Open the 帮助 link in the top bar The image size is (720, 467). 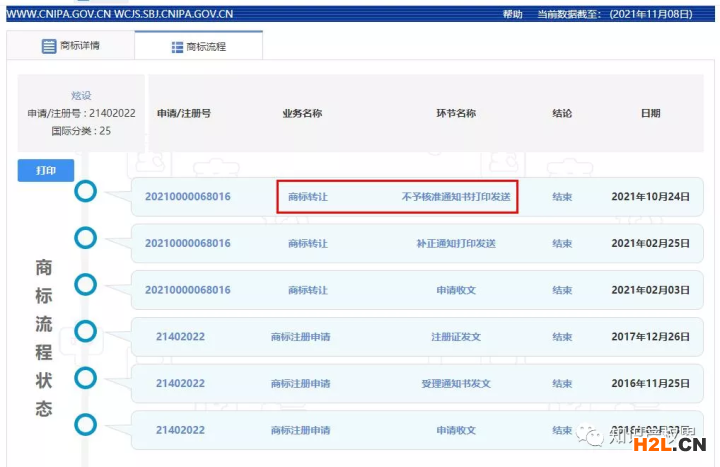pyautogui.click(x=512, y=15)
